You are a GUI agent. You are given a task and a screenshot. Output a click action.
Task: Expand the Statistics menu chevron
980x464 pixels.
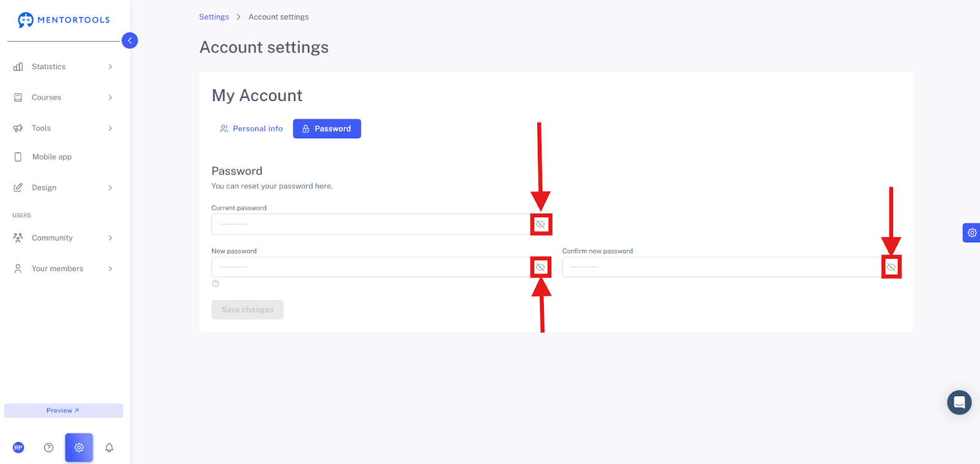[x=110, y=67]
